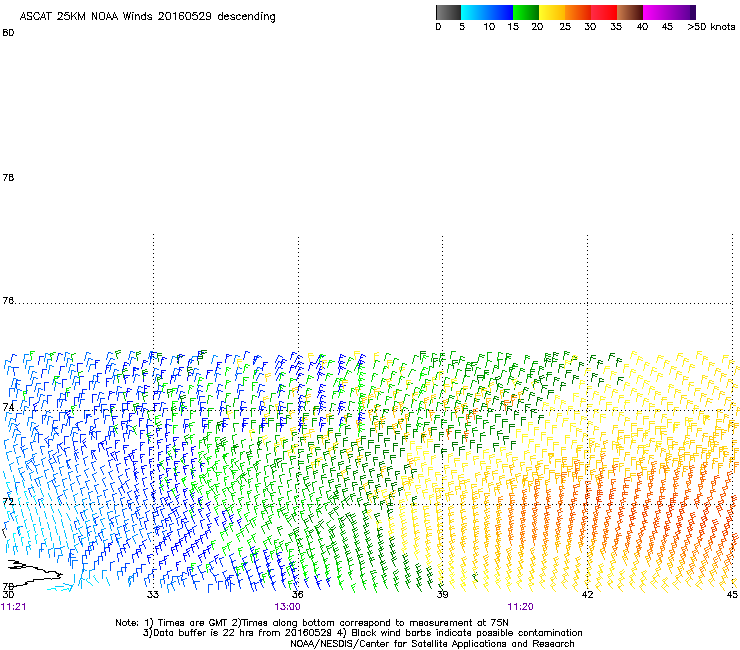The height and width of the screenshot is (650, 740).
Task: Pick the dark purple 45-50 knots legend segment
Action: pyautogui.click(x=682, y=12)
